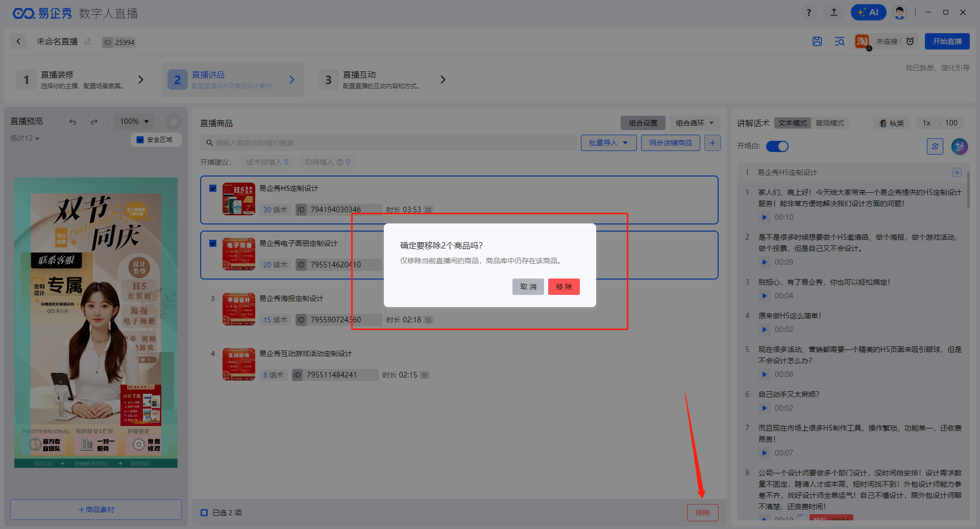
Task: Open 组合设置 settings
Action: 643,123
